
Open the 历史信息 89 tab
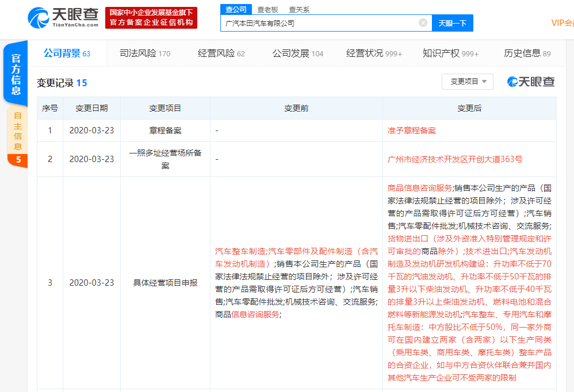527,53
